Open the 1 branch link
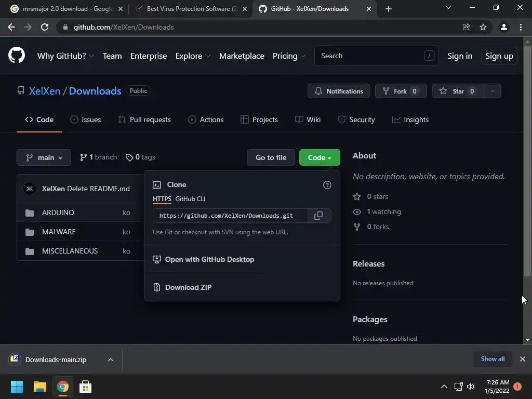The width and height of the screenshot is (532, 399). [98, 157]
